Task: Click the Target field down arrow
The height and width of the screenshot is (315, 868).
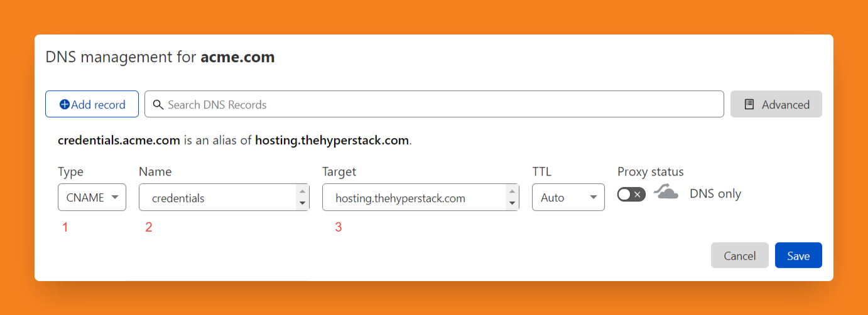Action: click(x=513, y=203)
